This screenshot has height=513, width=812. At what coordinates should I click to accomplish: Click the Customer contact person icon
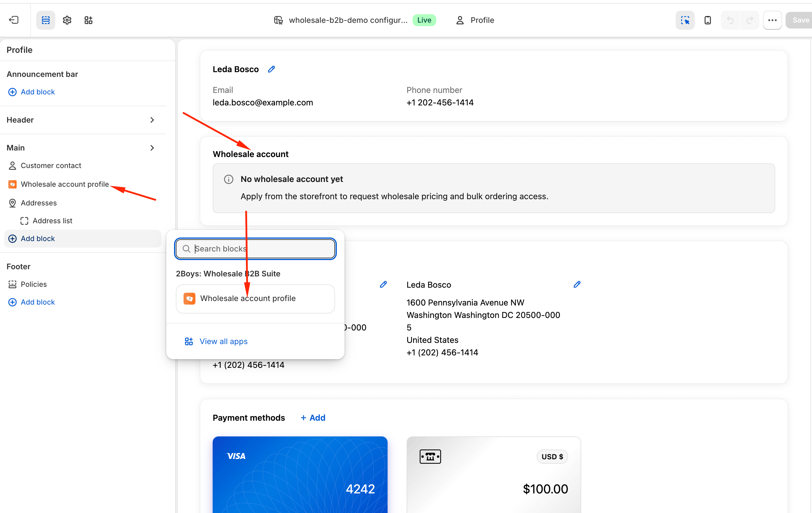click(12, 165)
